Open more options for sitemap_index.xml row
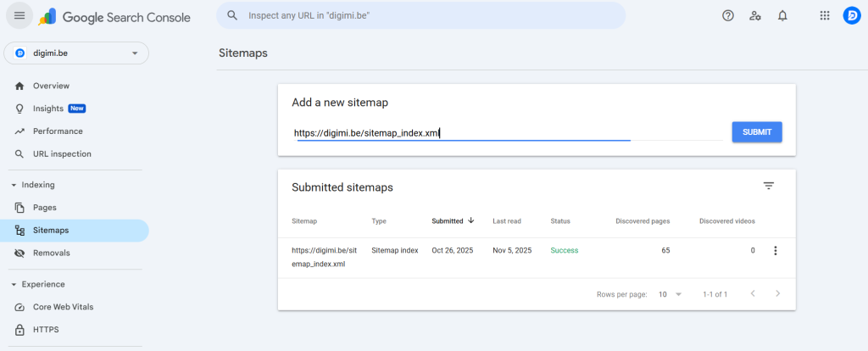 tap(775, 251)
